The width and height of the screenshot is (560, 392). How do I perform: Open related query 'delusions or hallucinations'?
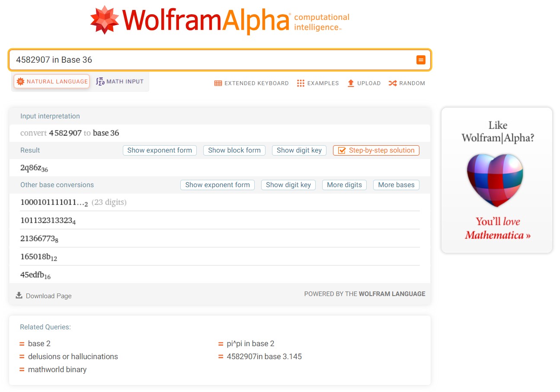[x=73, y=357]
